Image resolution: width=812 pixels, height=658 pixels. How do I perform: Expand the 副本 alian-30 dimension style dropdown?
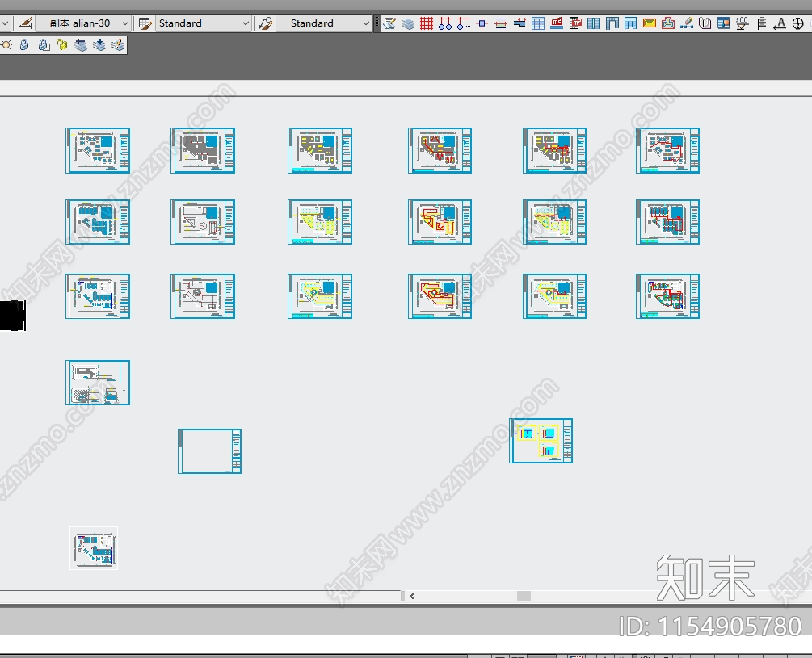[x=125, y=23]
